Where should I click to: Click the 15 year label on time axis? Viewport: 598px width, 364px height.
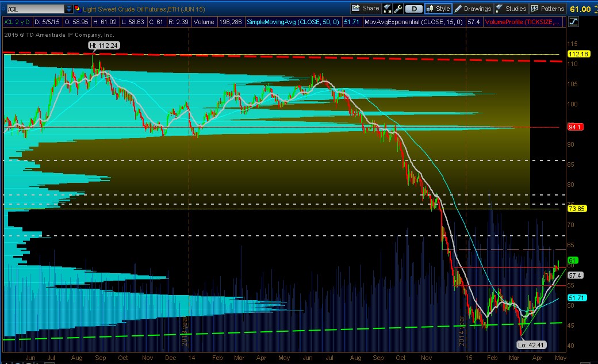pos(469,358)
